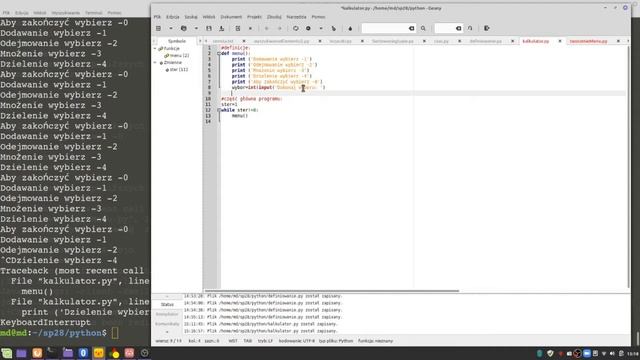Collapse the Funkcje tree node
Image resolution: width=640 pixels, height=360 pixels.
pos(155,49)
